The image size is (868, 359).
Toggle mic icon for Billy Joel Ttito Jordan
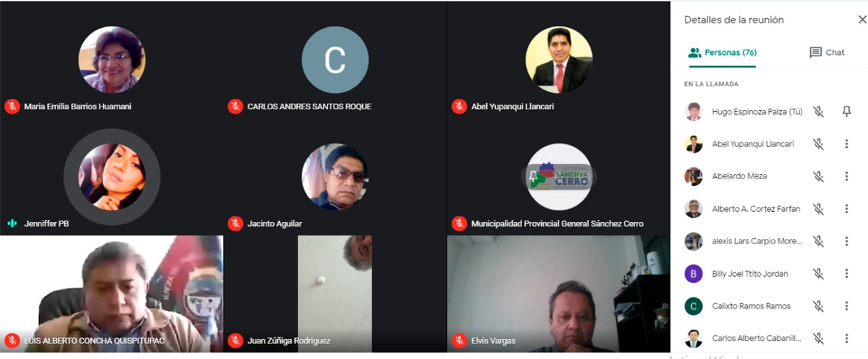[x=818, y=273]
